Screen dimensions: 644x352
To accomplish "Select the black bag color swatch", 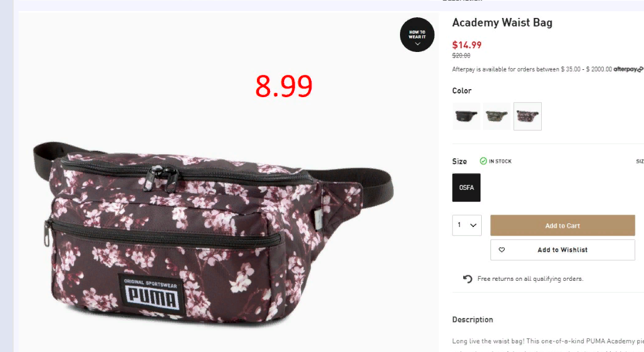I will pos(466,116).
